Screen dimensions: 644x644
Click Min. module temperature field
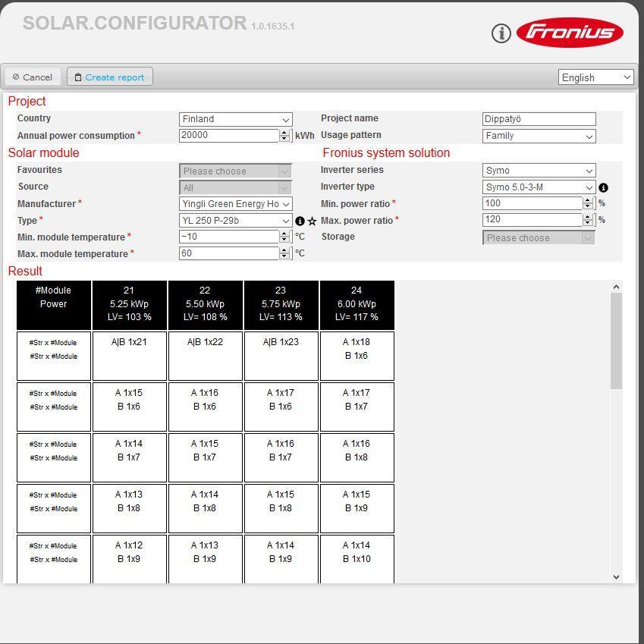(229, 237)
